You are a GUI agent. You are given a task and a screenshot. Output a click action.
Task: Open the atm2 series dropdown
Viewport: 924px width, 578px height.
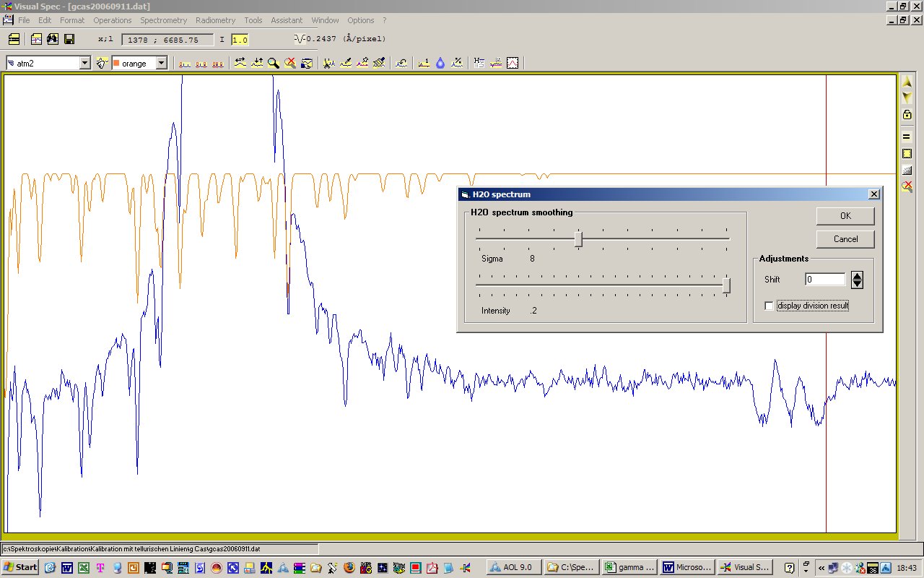[x=84, y=64]
